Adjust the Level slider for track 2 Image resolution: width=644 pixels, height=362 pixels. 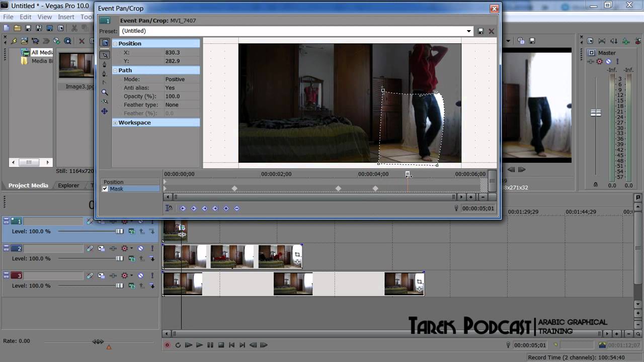click(119, 258)
